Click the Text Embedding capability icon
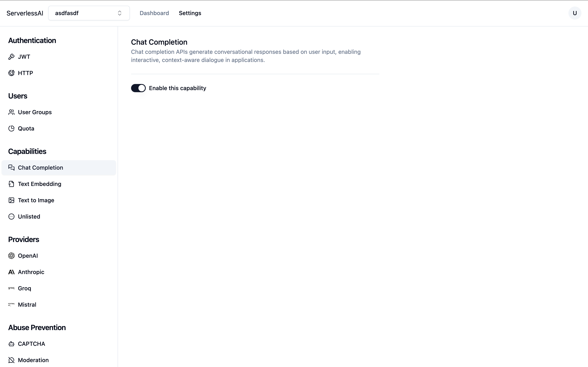This screenshot has height=367, width=588. [11, 184]
